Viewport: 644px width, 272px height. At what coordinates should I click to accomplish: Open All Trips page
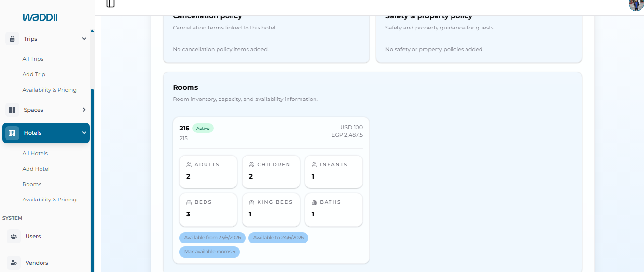pos(33,59)
